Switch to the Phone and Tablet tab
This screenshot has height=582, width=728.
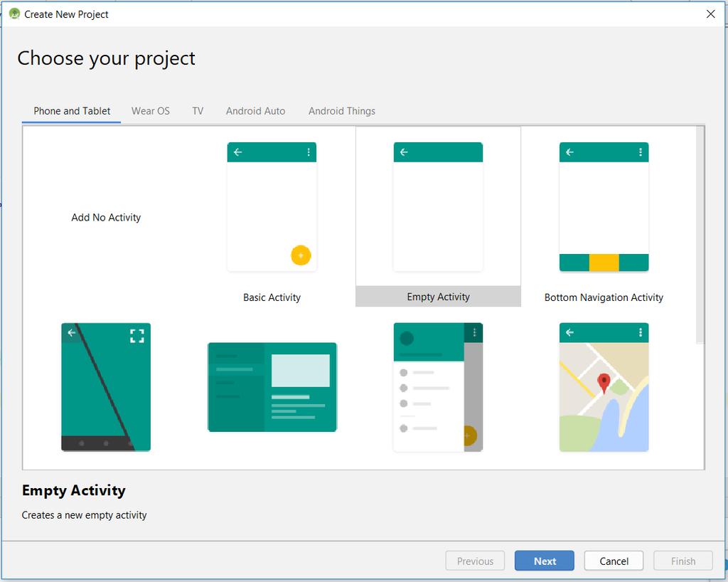(x=72, y=111)
